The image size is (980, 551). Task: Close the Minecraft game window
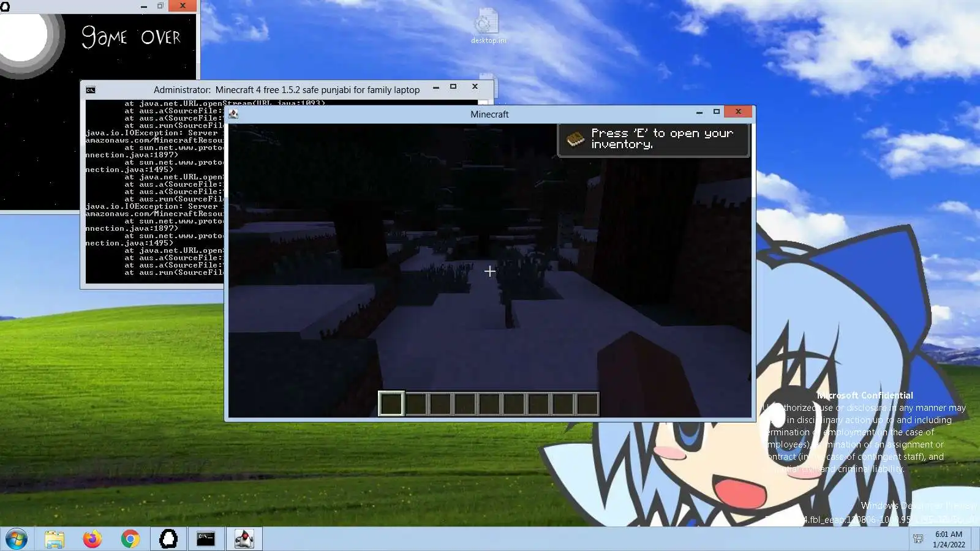click(x=738, y=111)
